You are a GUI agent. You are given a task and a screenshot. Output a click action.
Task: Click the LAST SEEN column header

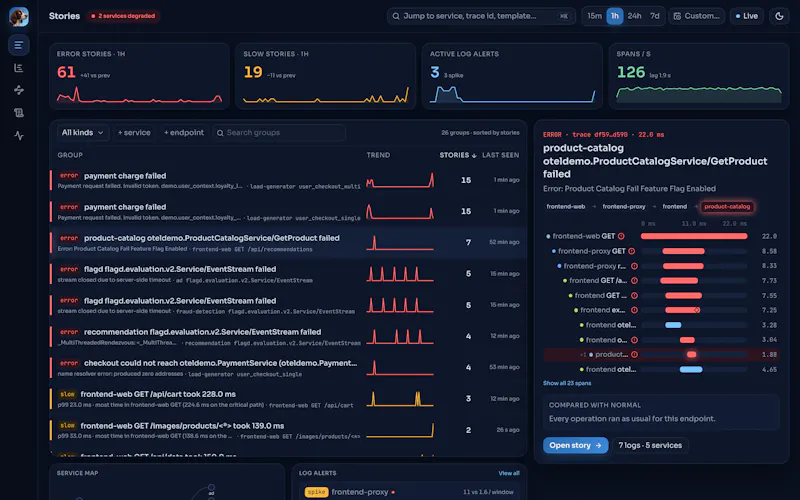coord(501,155)
